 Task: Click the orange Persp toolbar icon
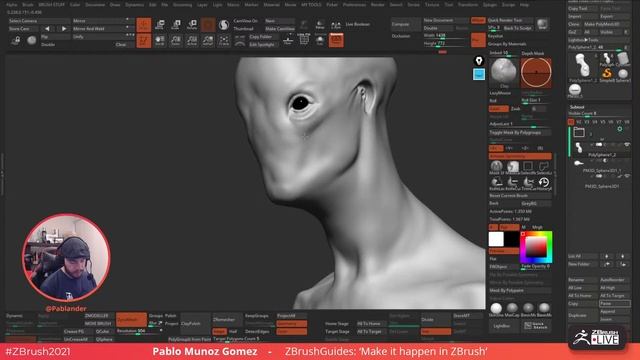[x=336, y=40]
